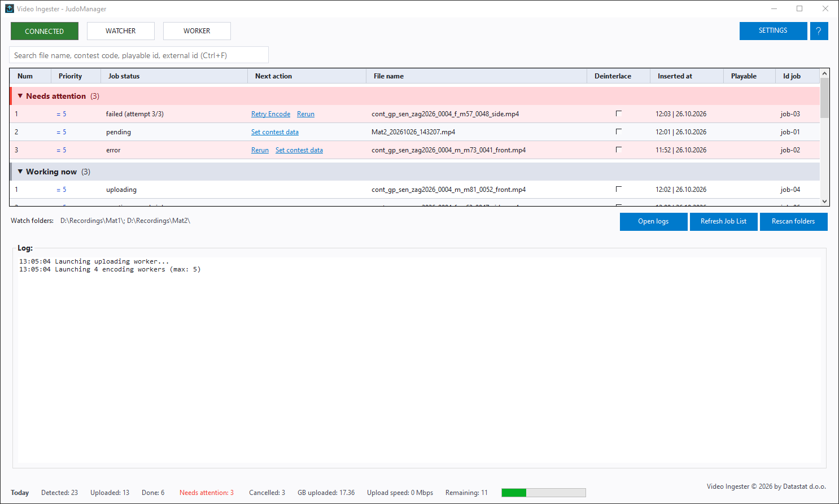This screenshot has width=839, height=504.
Task: Click the CONNECTED status button
Action: [45, 31]
